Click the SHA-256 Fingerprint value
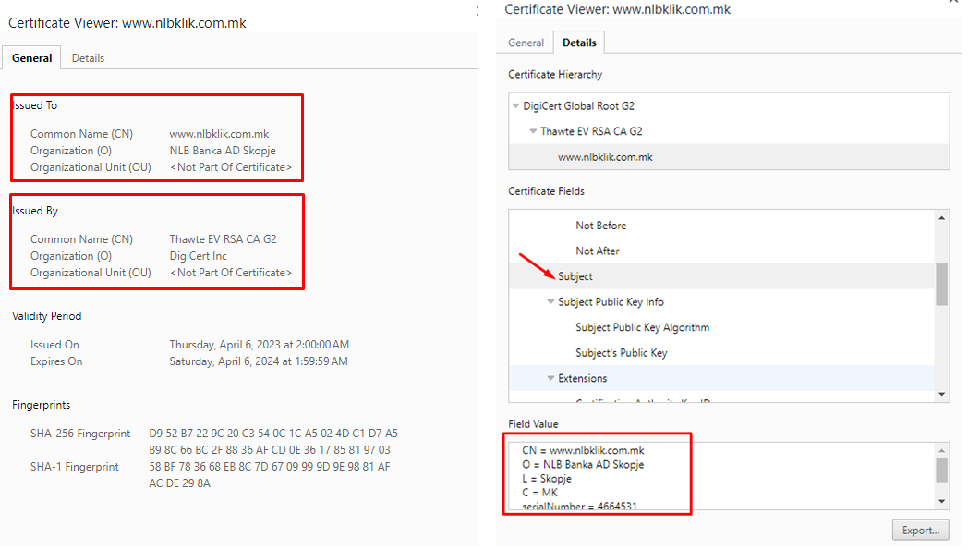The width and height of the screenshot is (980, 550). (x=273, y=442)
